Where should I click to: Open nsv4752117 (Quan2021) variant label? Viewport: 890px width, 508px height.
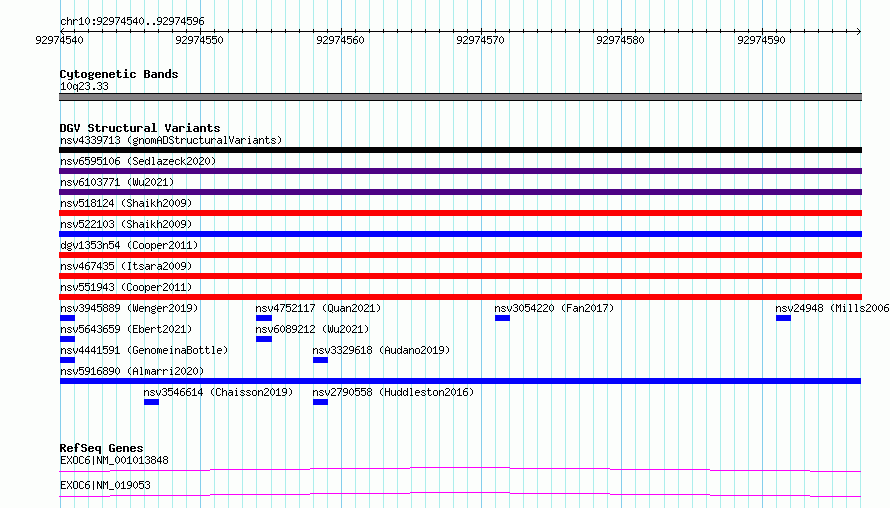tap(318, 308)
